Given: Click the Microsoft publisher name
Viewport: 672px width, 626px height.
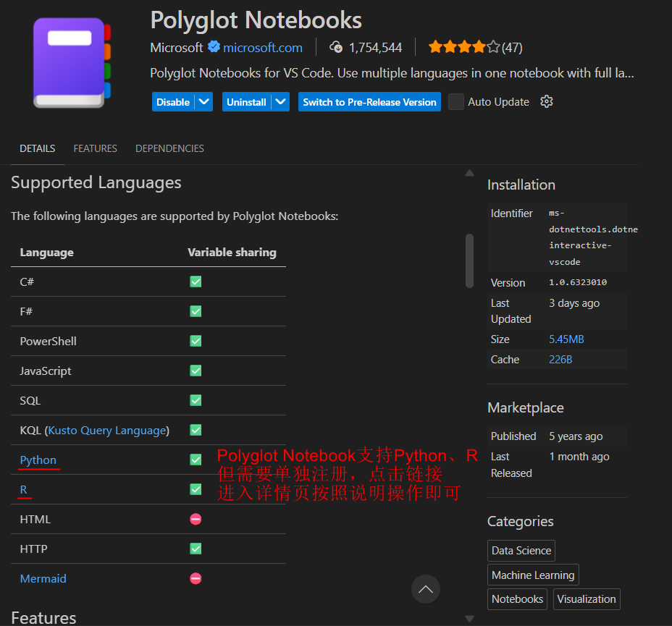Looking at the screenshot, I should [177, 48].
